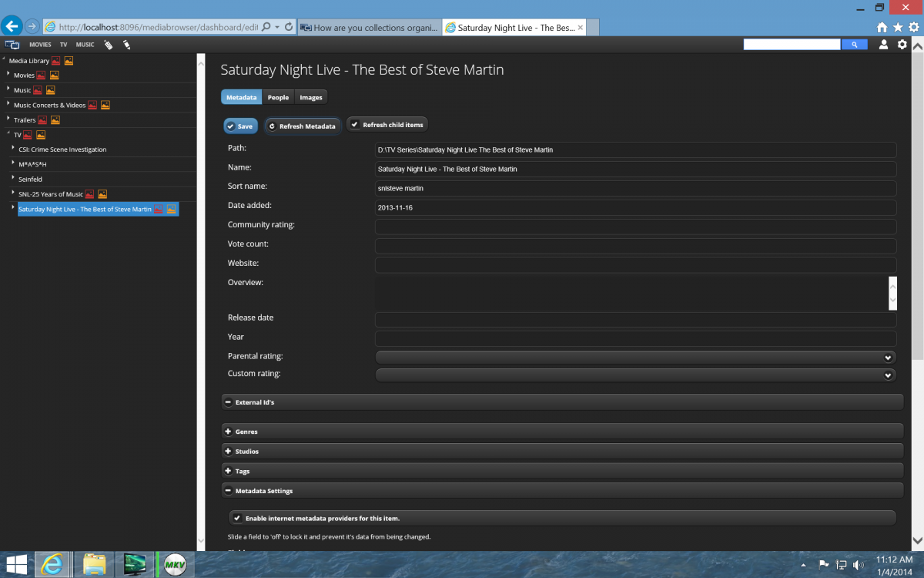Click the pencil edit icon in toolbar
The height and width of the screenshot is (578, 924).
tap(126, 45)
